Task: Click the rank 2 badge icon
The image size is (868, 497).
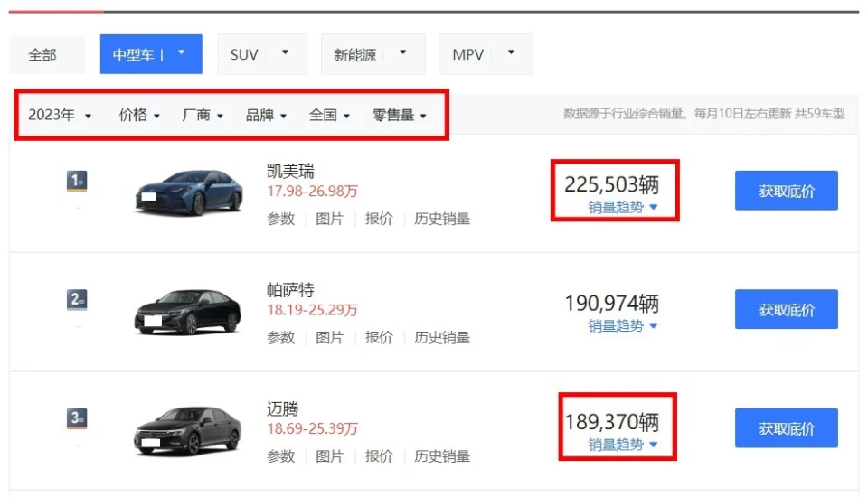Action: click(77, 300)
